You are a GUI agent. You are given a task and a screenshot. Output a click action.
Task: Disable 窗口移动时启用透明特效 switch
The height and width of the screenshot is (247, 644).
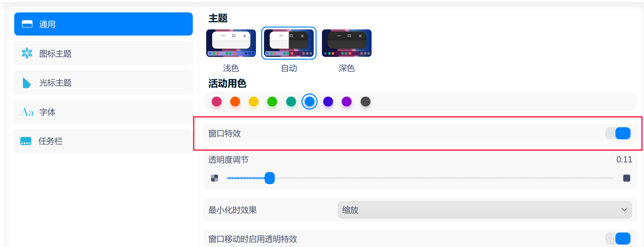point(618,239)
